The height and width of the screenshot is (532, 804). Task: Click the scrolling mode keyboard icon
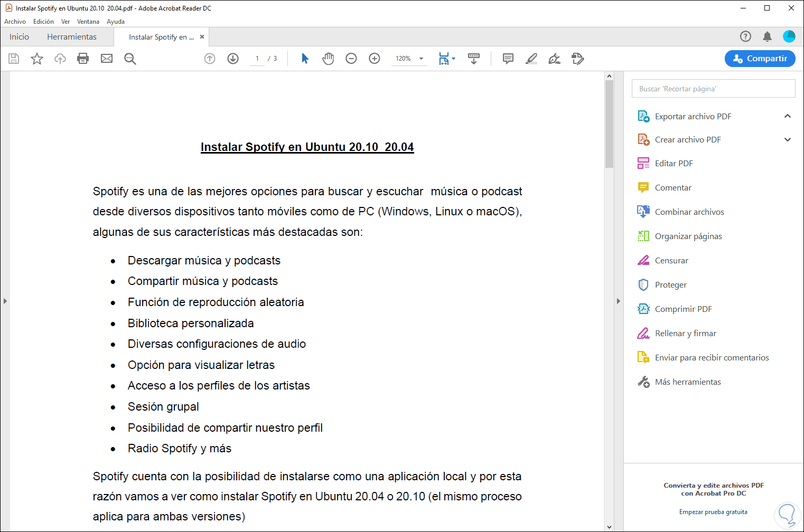(x=474, y=59)
